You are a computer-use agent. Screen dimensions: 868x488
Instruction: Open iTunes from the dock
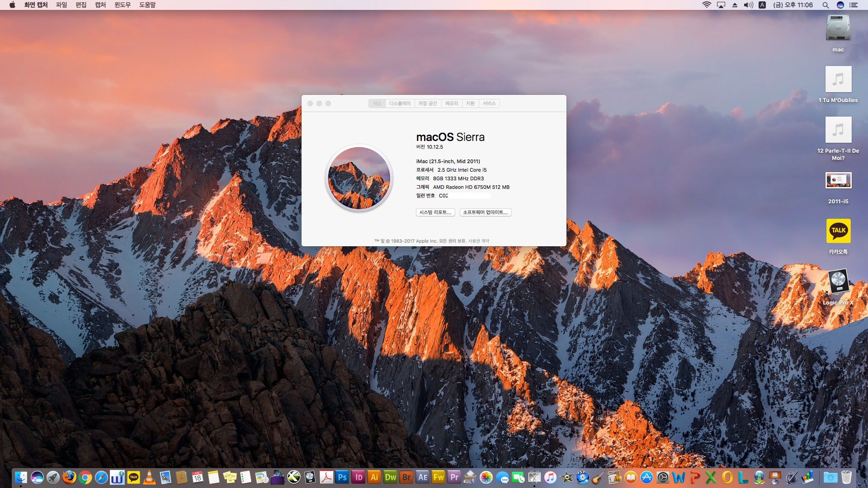(550, 477)
